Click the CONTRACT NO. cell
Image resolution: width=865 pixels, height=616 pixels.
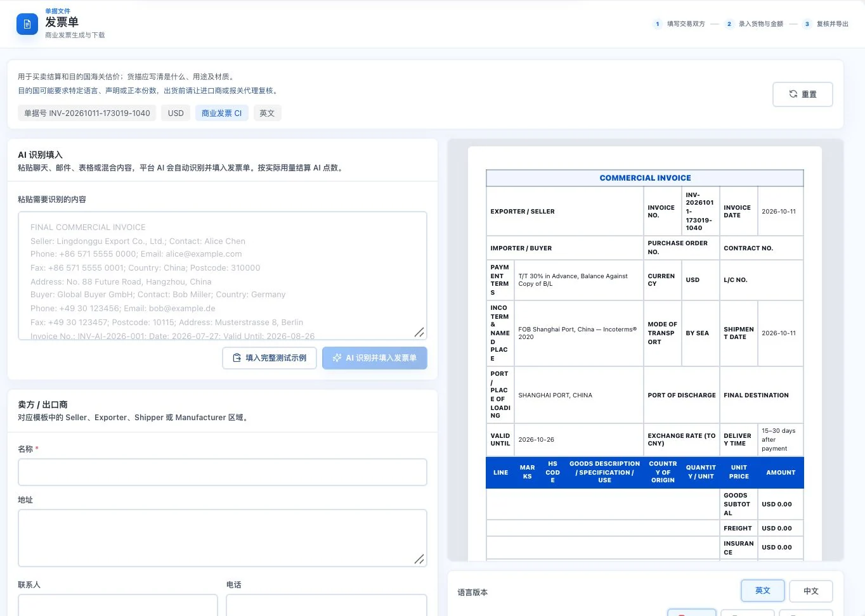click(762, 248)
